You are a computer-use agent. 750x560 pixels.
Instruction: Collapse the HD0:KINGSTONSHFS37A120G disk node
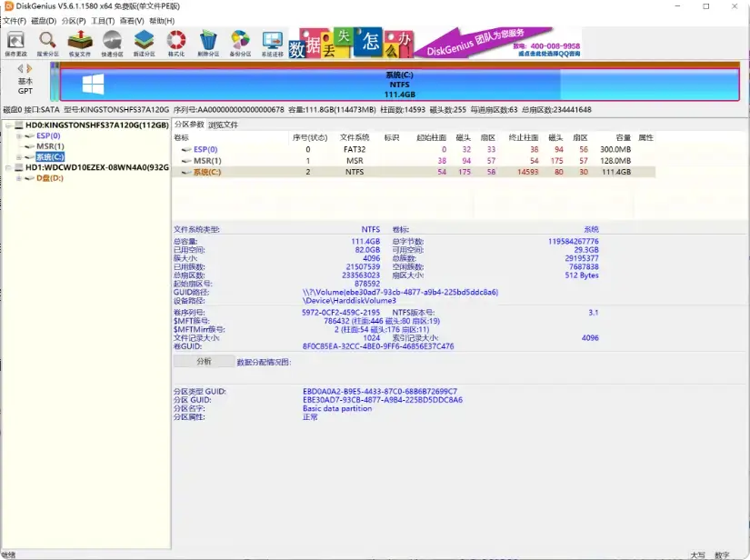(7, 124)
